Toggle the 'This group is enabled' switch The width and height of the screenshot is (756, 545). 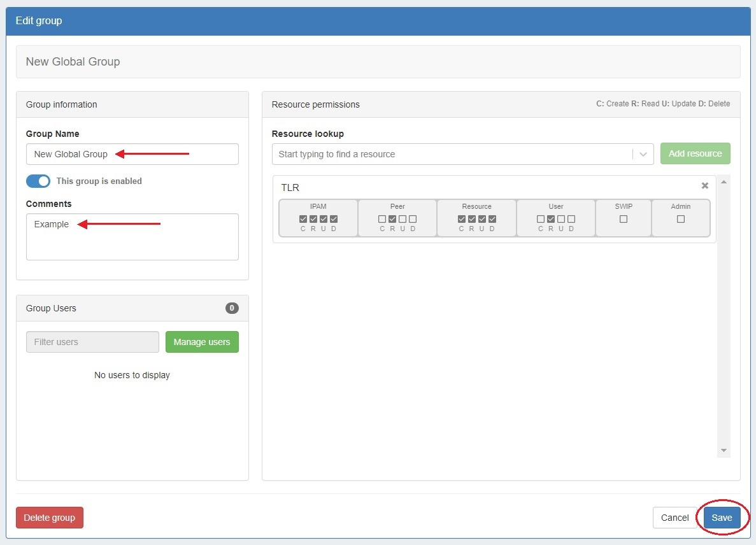coord(38,181)
